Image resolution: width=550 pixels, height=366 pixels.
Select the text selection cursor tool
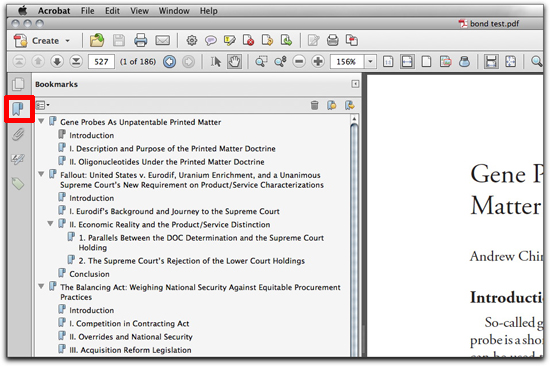pyautogui.click(x=216, y=62)
